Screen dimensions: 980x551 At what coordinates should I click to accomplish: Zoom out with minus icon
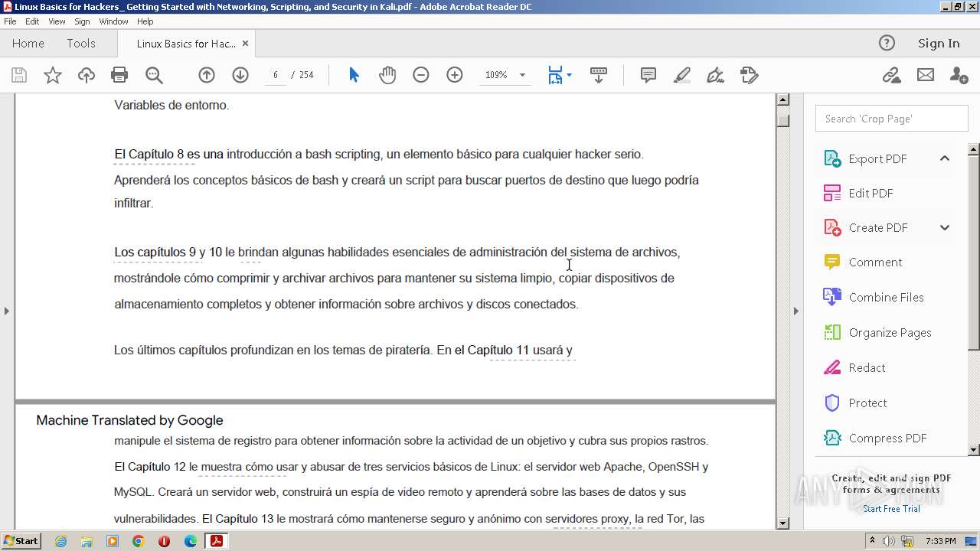point(421,75)
